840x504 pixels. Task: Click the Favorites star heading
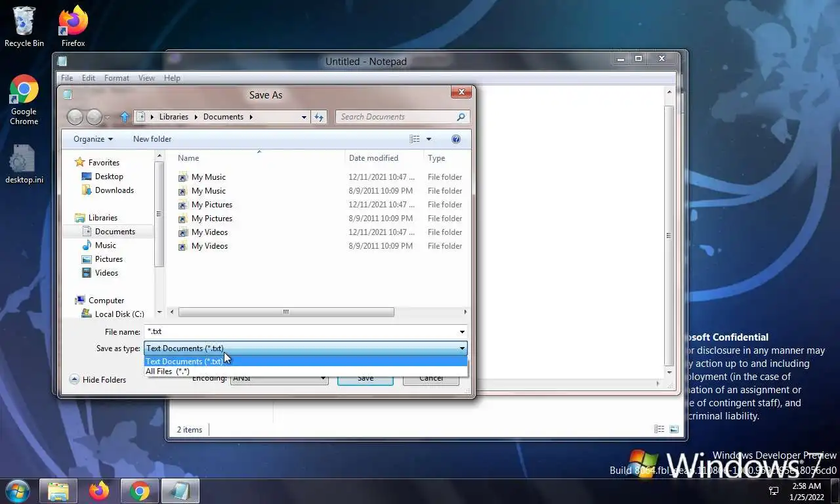pos(97,163)
